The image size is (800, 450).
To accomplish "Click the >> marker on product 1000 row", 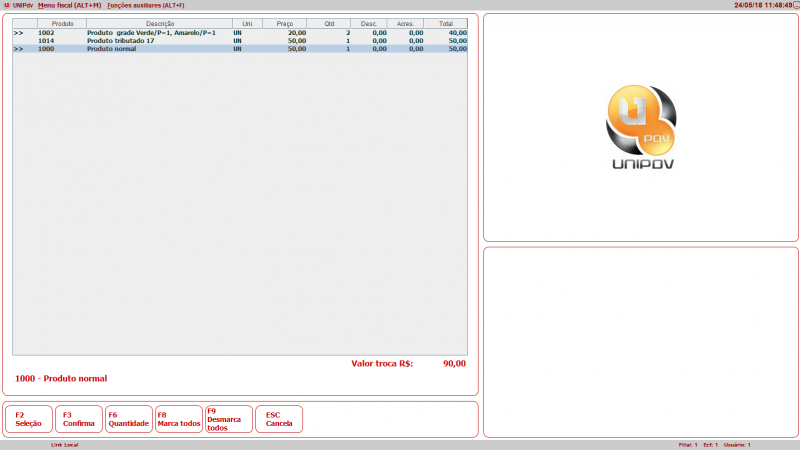I will [x=18, y=49].
